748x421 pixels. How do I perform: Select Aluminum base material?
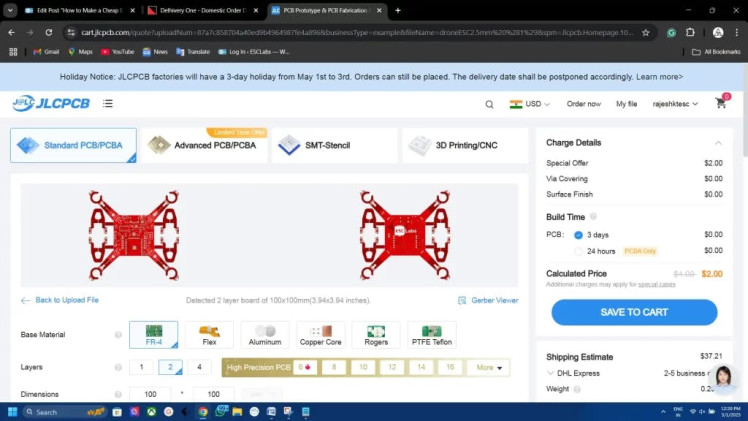(265, 335)
